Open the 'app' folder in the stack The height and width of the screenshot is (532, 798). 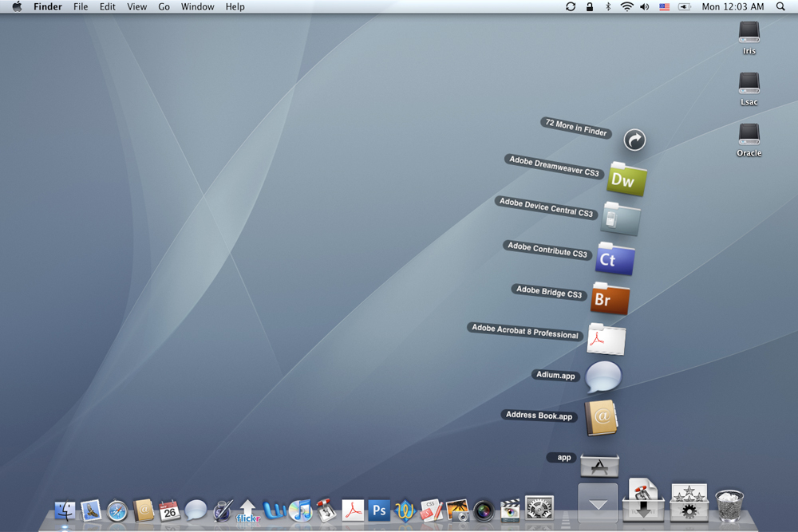coord(599,465)
